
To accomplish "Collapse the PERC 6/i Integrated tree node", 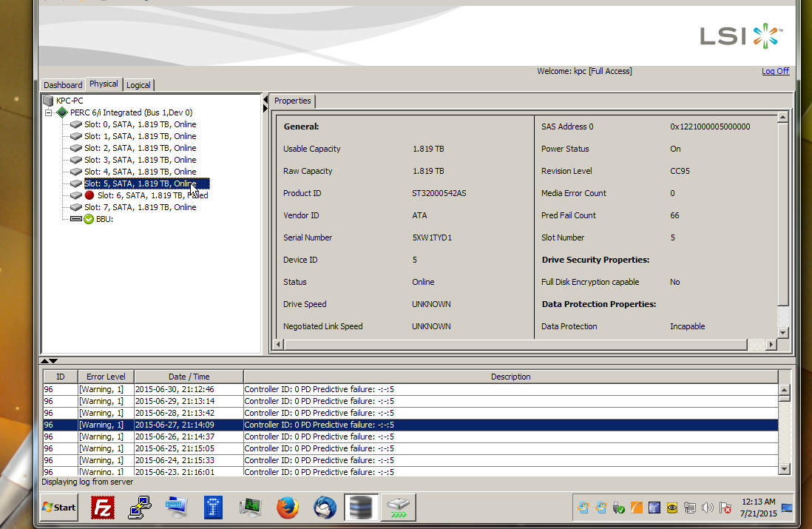I will click(49, 112).
